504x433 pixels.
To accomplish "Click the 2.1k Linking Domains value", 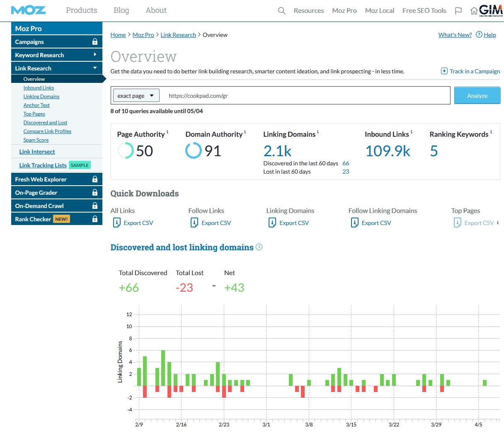I will [x=278, y=151].
